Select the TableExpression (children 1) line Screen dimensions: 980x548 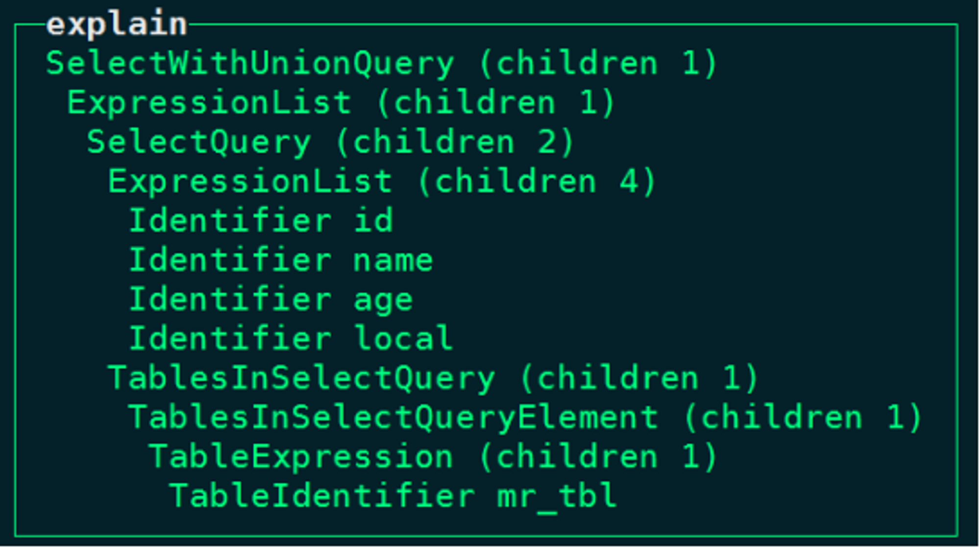pyautogui.click(x=433, y=457)
